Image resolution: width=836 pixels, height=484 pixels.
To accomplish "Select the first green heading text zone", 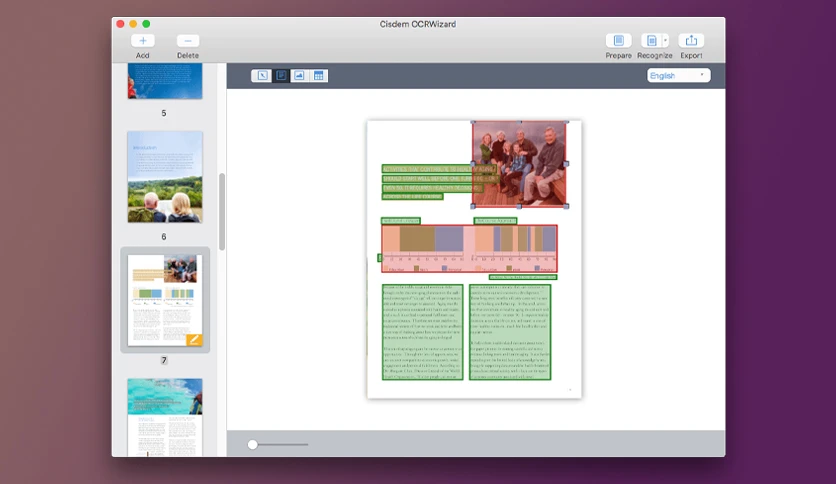I will [x=438, y=169].
